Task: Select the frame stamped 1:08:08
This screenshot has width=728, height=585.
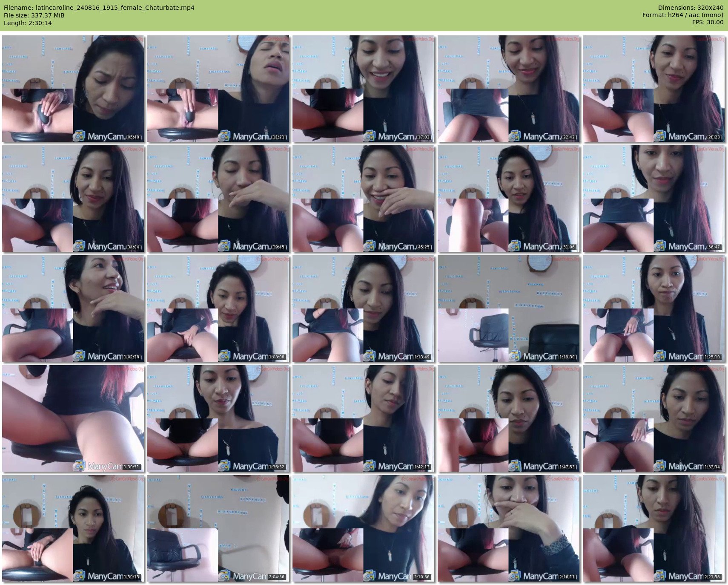Action: click(x=218, y=308)
